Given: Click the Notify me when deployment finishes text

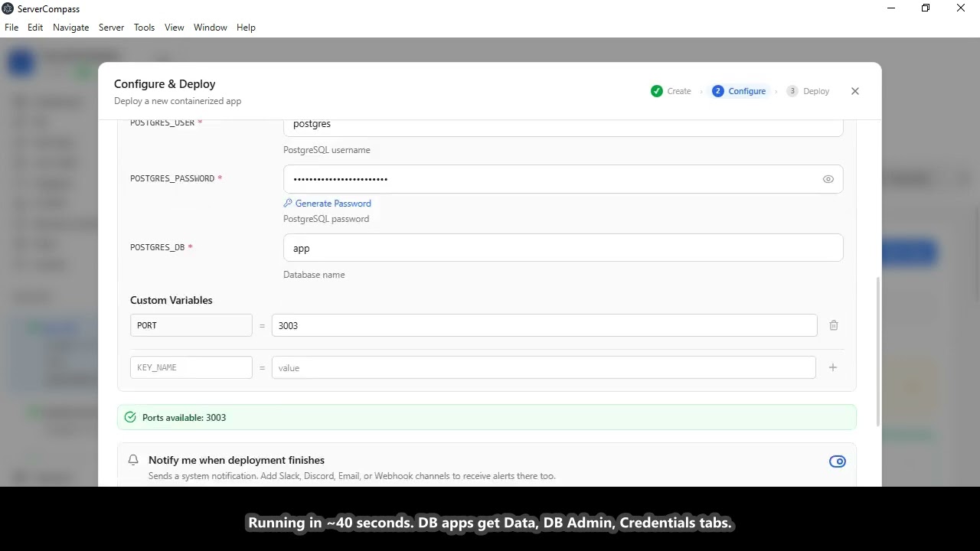Looking at the screenshot, I should [237, 460].
